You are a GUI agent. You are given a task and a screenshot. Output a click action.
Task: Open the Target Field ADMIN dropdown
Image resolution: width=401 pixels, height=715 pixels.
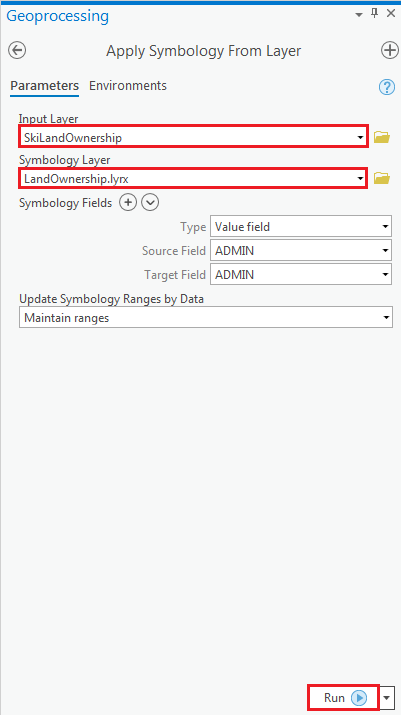pos(301,275)
